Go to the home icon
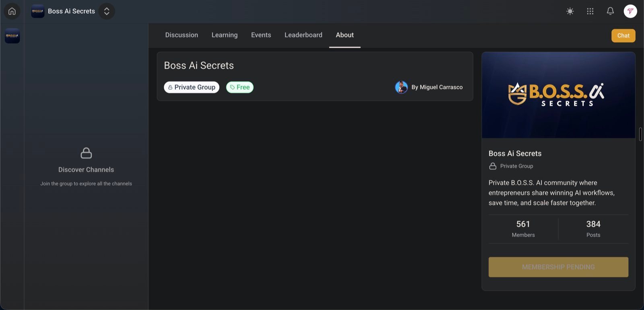Screen dimensions: 644x310 12,11
